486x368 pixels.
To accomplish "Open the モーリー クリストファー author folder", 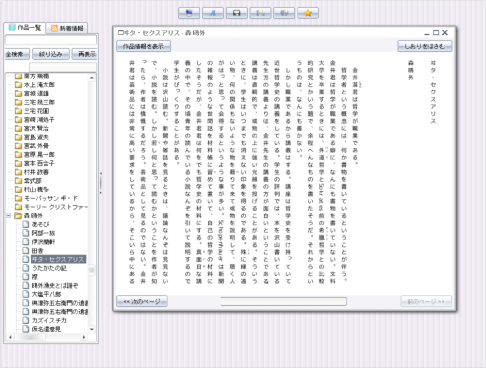I will 56,207.
